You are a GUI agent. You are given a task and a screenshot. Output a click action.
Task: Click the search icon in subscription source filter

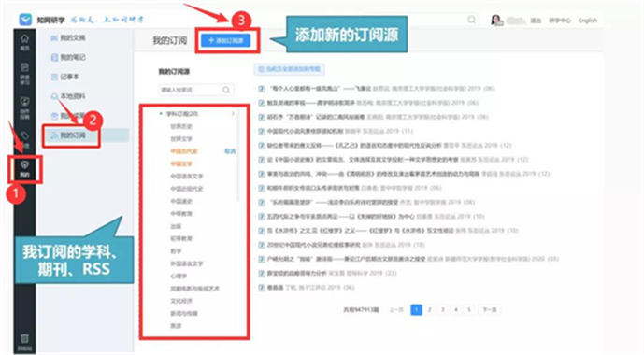226,90
